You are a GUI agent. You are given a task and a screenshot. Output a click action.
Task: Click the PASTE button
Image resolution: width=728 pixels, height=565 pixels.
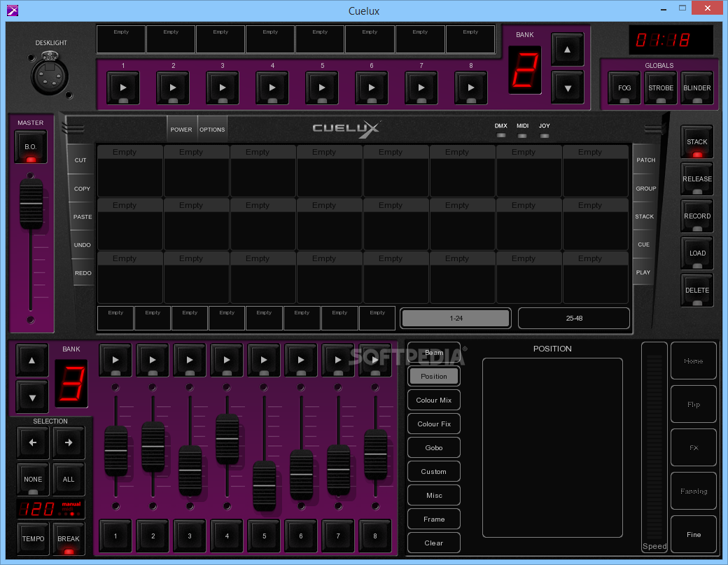pyautogui.click(x=82, y=217)
